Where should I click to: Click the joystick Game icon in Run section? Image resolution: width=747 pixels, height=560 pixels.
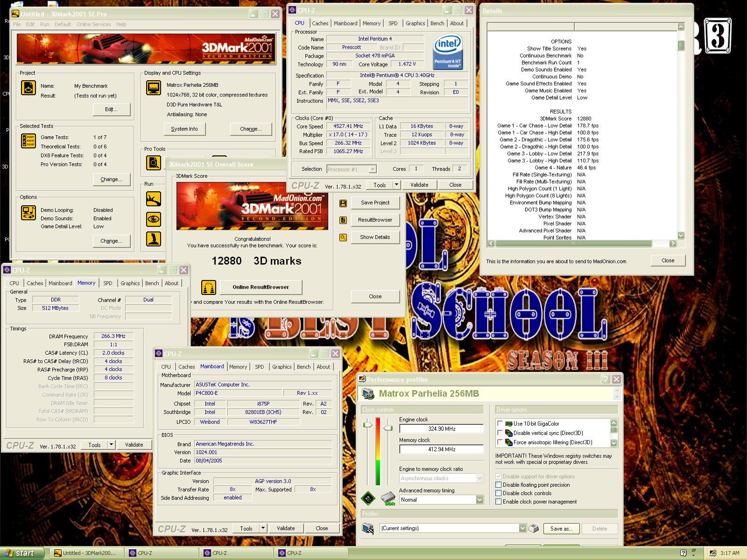[153, 238]
